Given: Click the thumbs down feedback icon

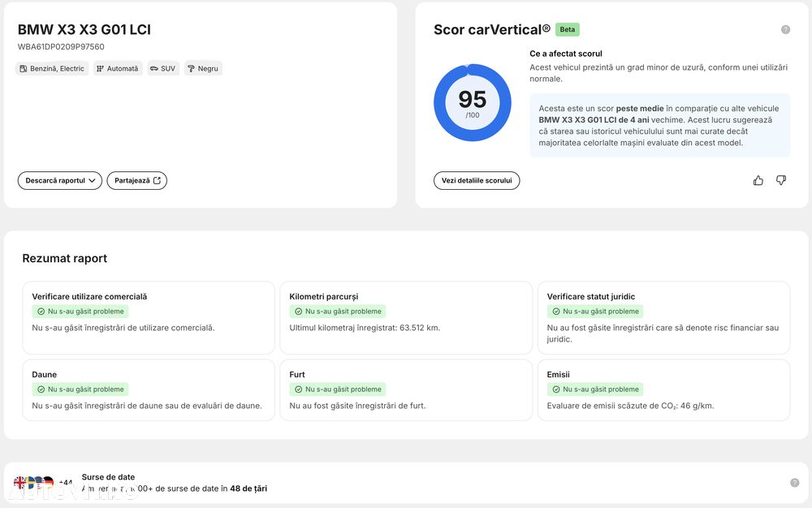Looking at the screenshot, I should pyautogui.click(x=781, y=180).
